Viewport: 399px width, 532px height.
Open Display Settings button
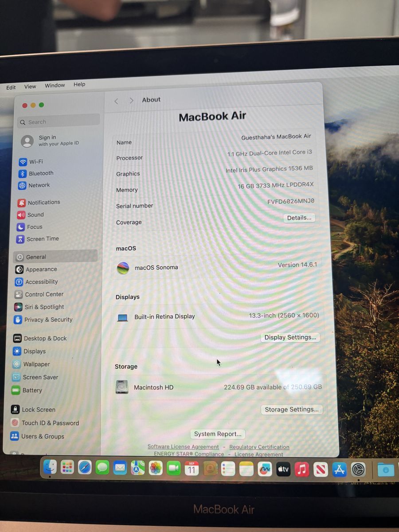coord(290,337)
